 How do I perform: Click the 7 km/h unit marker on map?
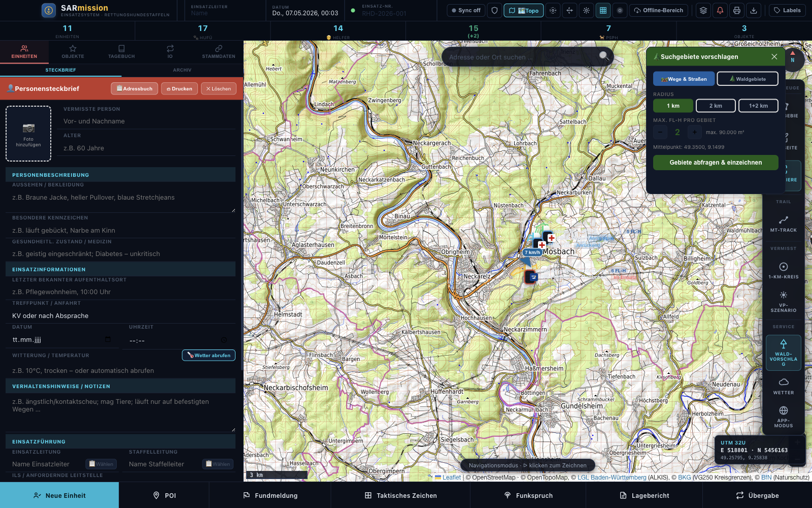(532, 252)
